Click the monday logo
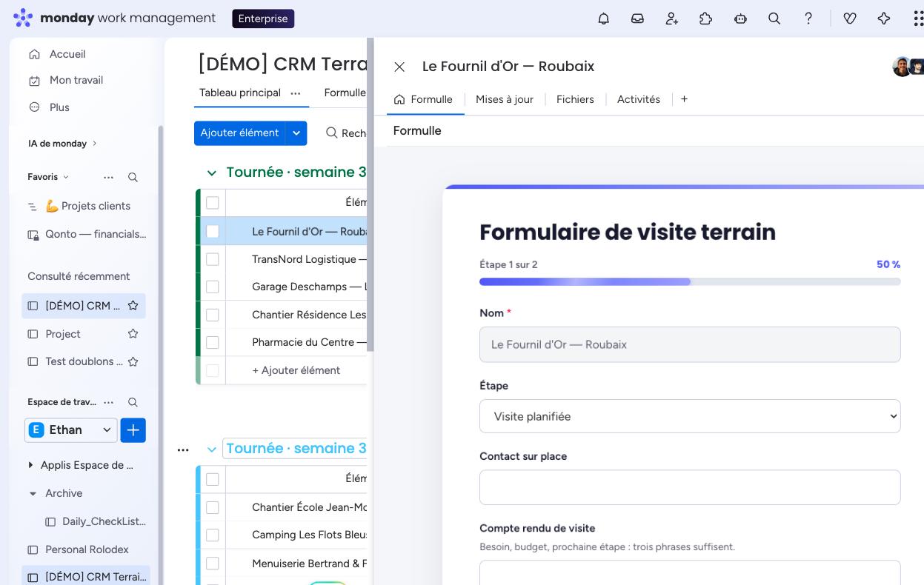This screenshot has height=585, width=924. point(114,18)
